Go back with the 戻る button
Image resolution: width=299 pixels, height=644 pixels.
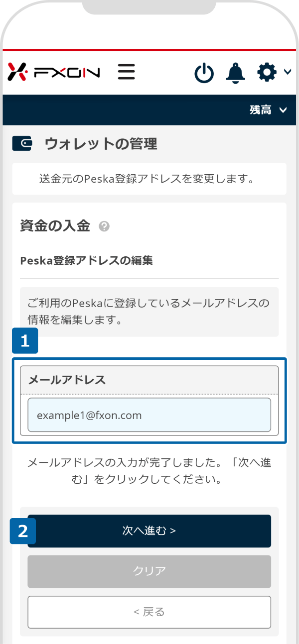[x=149, y=612]
